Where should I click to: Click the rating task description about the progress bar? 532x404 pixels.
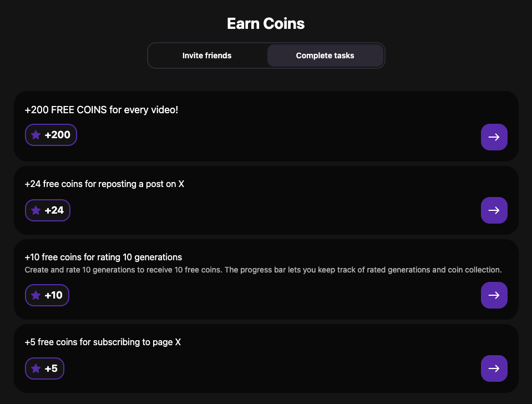tap(263, 270)
